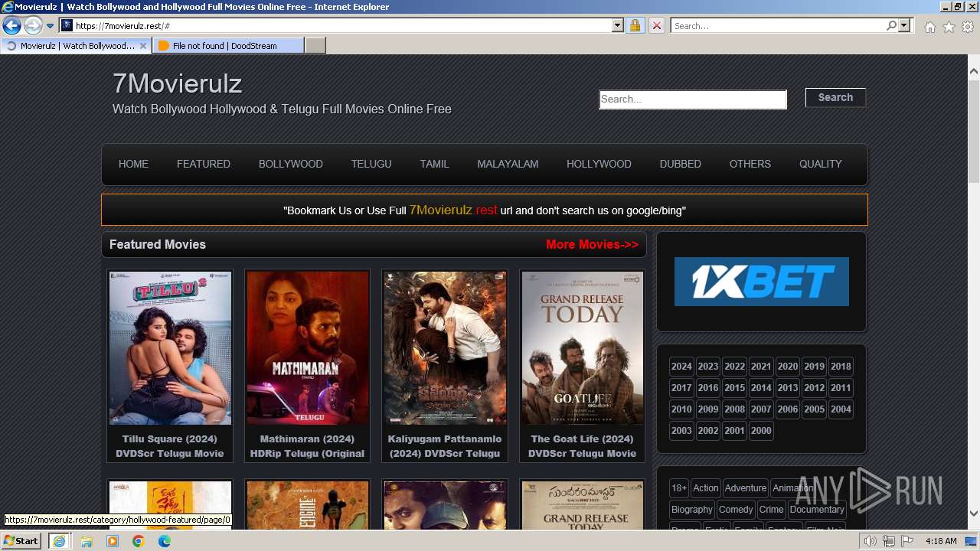
Task: Open the recent pages dropdown arrow
Action: [51, 26]
